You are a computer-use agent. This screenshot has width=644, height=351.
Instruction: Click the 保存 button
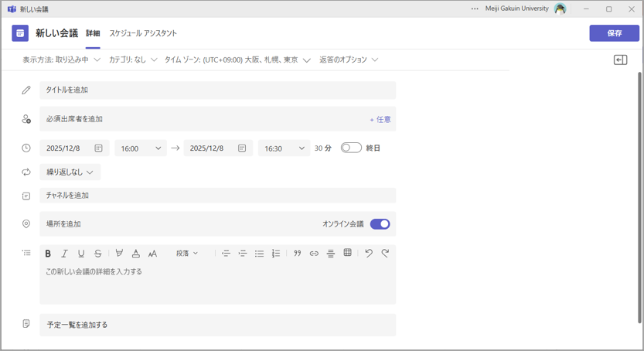(614, 33)
